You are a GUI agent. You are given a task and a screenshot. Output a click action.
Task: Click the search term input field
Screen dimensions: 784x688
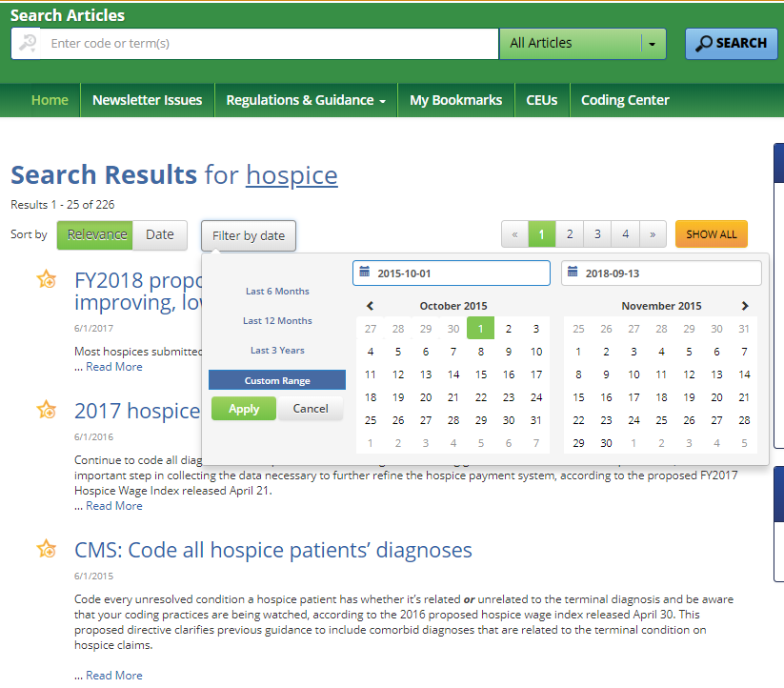click(267, 43)
